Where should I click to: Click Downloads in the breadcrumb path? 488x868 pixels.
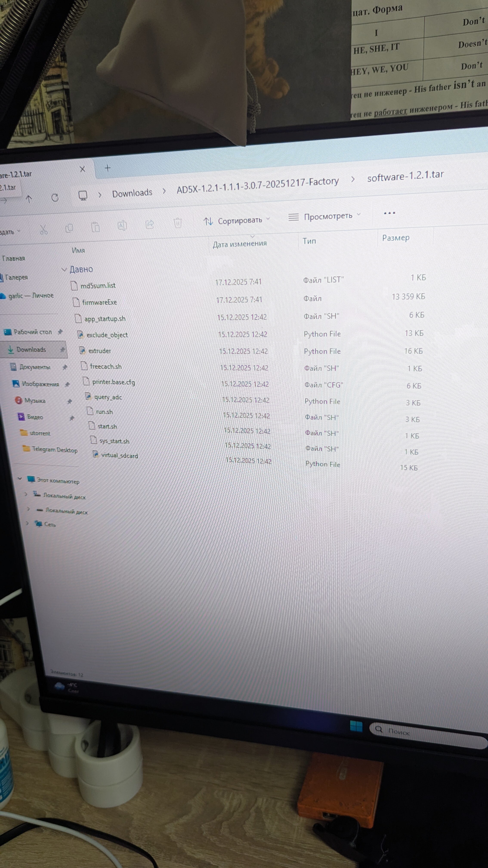point(132,193)
